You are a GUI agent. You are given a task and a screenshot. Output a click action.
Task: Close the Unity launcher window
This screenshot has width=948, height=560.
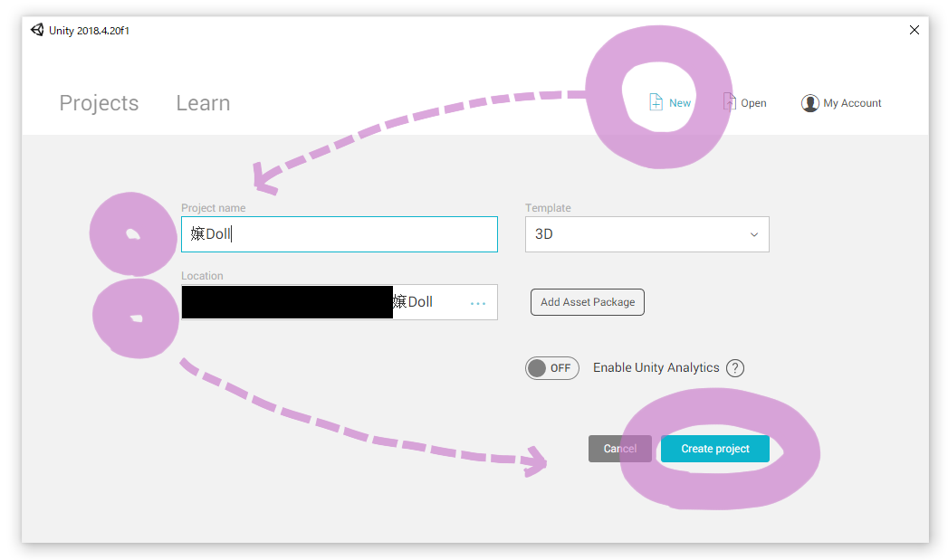pos(914,30)
